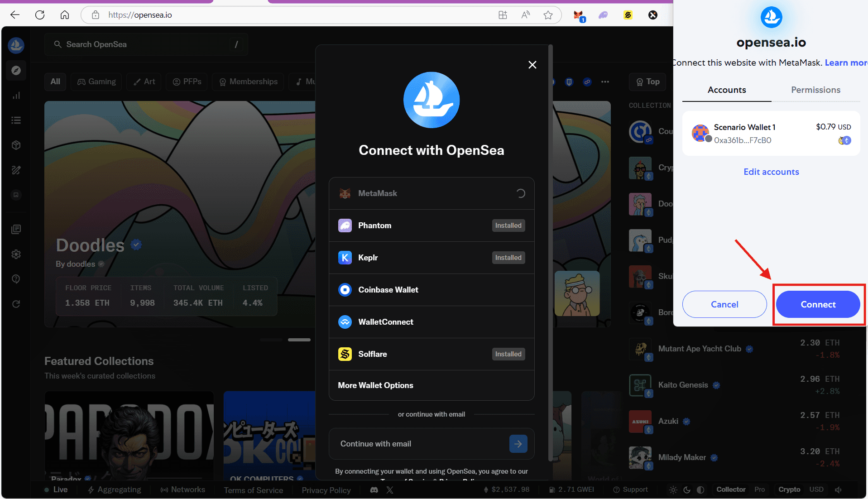
Task: Click the small image icon in sidebar
Action: coord(16,195)
